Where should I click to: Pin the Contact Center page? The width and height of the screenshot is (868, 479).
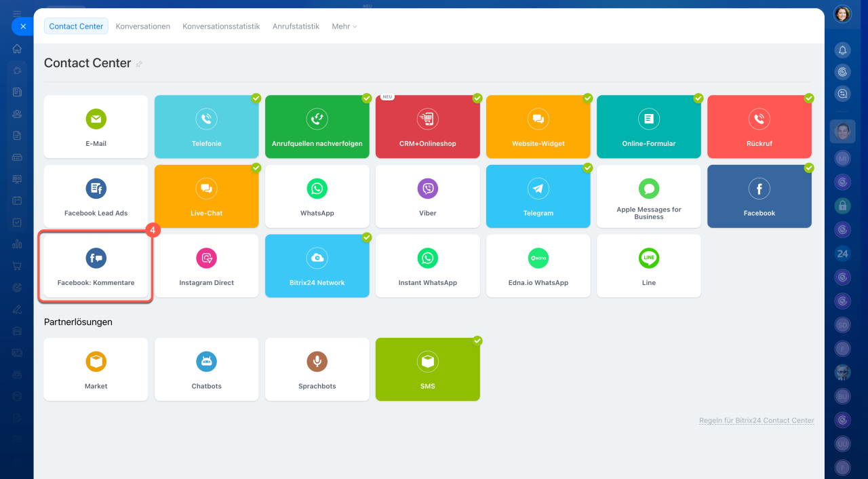click(139, 64)
